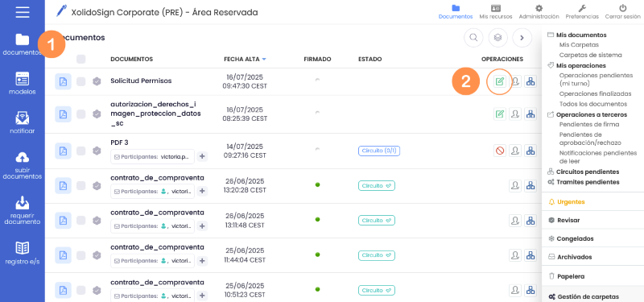Click Cerrar sesión power icon
The image size is (644, 302).
(x=622, y=8)
